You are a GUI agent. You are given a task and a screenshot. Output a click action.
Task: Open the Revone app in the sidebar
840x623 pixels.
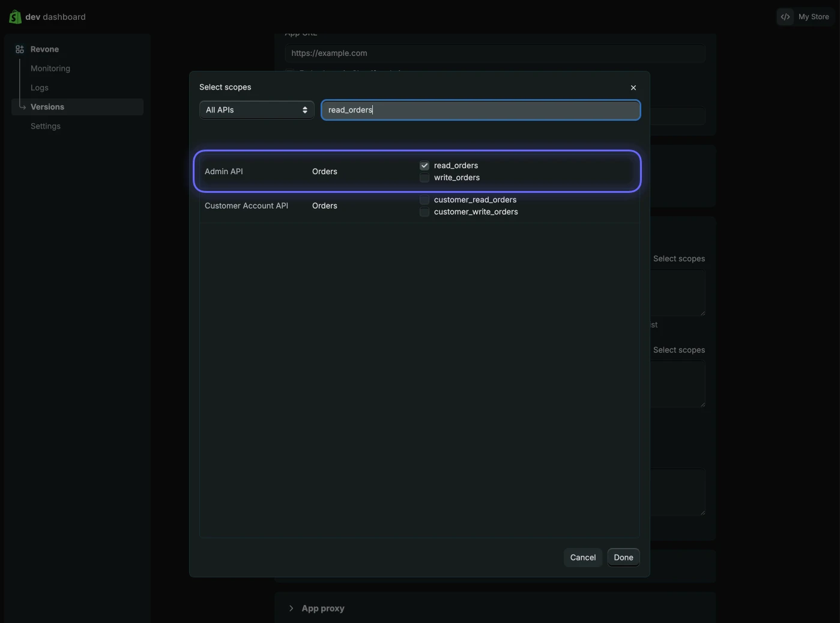point(44,49)
